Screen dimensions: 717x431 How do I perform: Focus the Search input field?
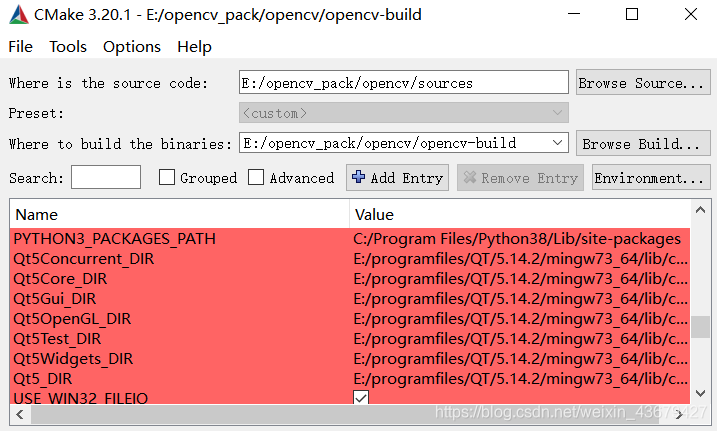point(106,177)
